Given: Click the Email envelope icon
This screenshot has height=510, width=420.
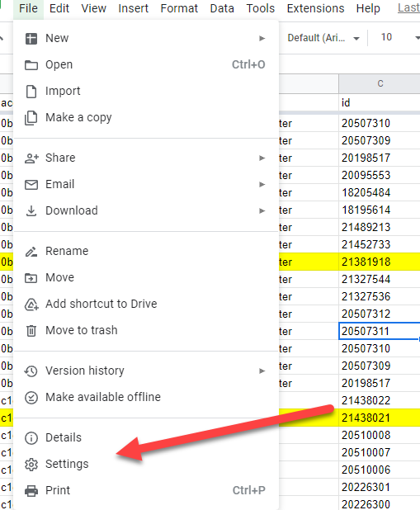Looking at the screenshot, I should 31,184.
